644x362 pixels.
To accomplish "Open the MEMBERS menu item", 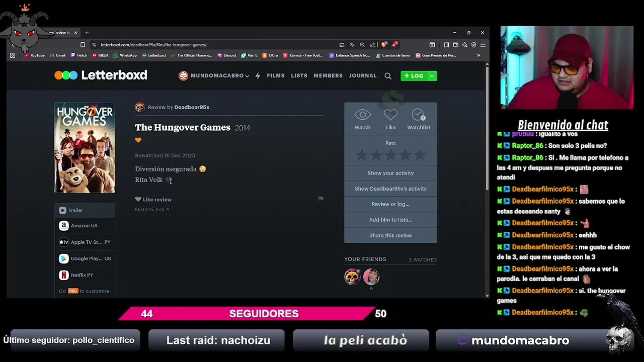I will click(328, 75).
